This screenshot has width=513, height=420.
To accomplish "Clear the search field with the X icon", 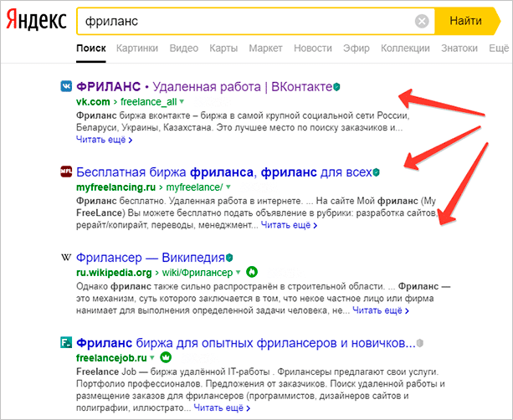I will tap(422, 21).
